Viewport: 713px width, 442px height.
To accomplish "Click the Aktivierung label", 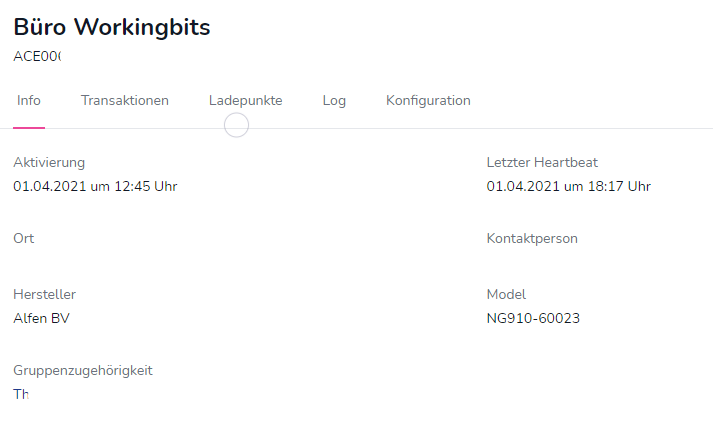I will (49, 162).
